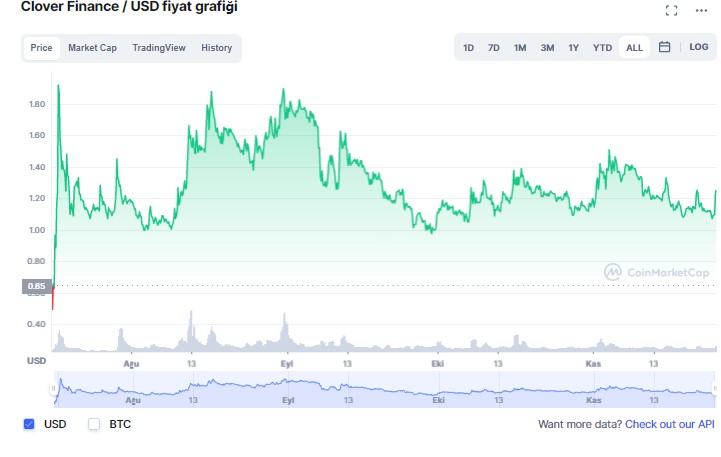Open the calendar date range picker
The height and width of the screenshot is (457, 721).
tap(664, 47)
